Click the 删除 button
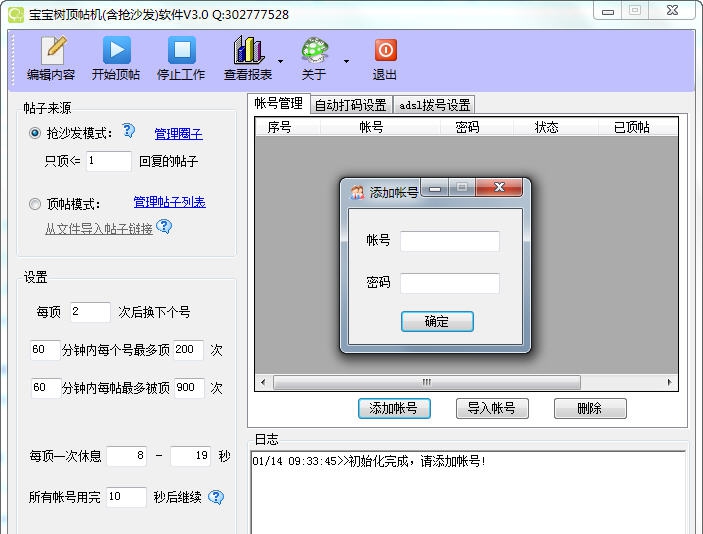Image resolution: width=703 pixels, height=534 pixels. click(590, 408)
